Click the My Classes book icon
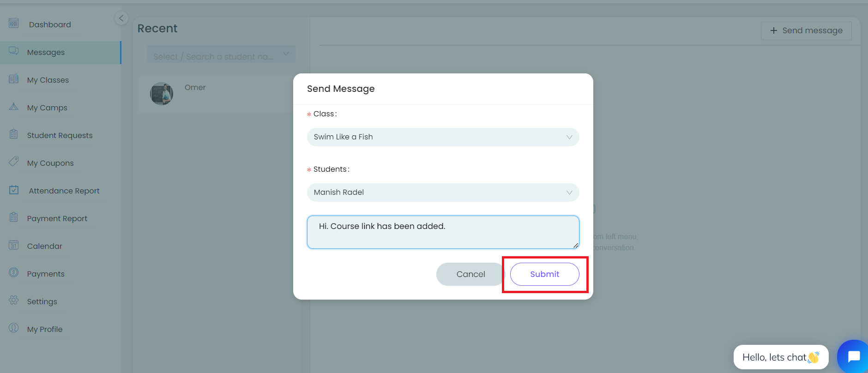The image size is (868, 373). tap(14, 79)
